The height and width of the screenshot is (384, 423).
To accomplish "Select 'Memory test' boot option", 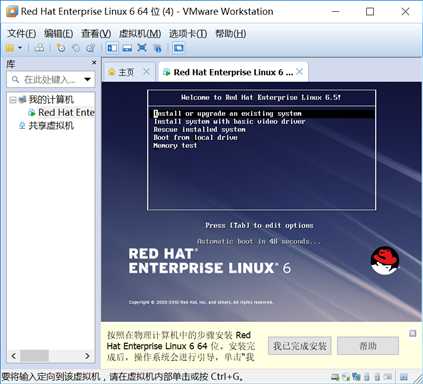I will click(175, 146).
